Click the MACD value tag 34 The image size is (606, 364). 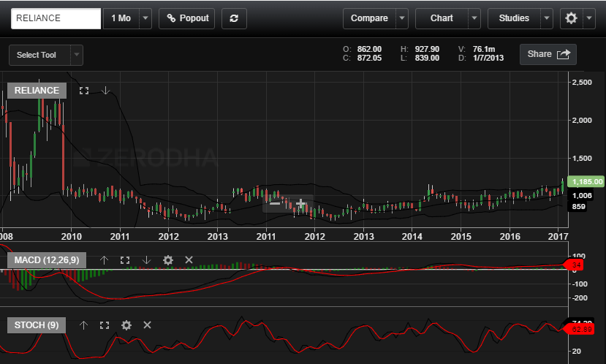point(574,265)
